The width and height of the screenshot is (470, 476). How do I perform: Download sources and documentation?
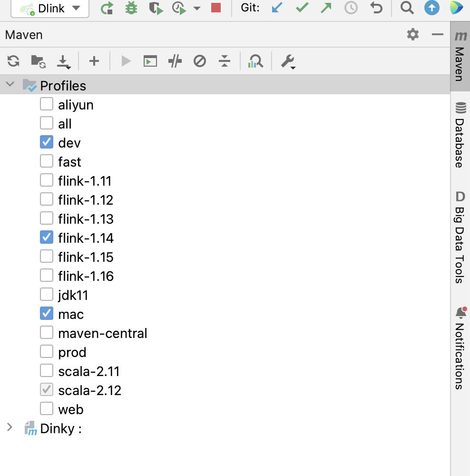[x=64, y=61]
